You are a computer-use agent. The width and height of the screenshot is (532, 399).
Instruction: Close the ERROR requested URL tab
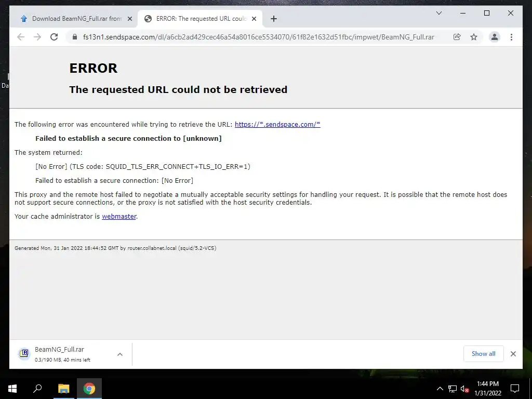[254, 19]
